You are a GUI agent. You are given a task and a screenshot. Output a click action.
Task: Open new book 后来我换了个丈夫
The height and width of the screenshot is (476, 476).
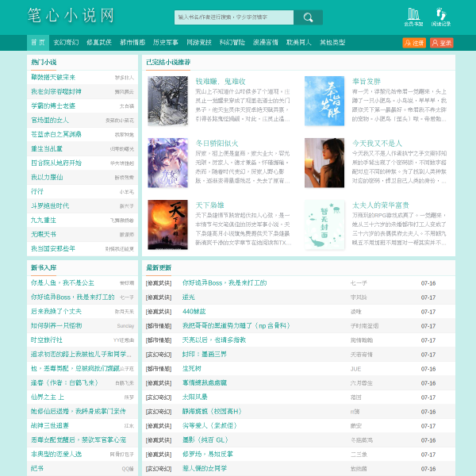pyautogui.click(x=56, y=311)
